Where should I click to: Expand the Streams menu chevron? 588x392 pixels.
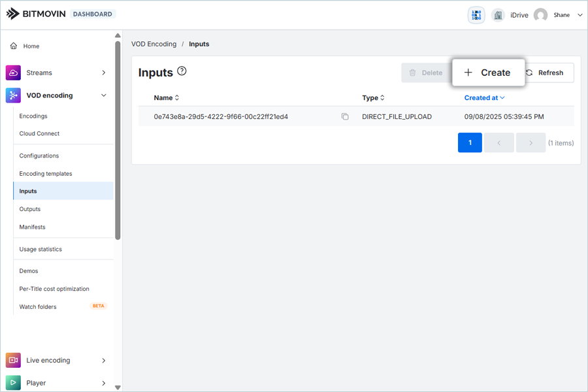pos(103,73)
